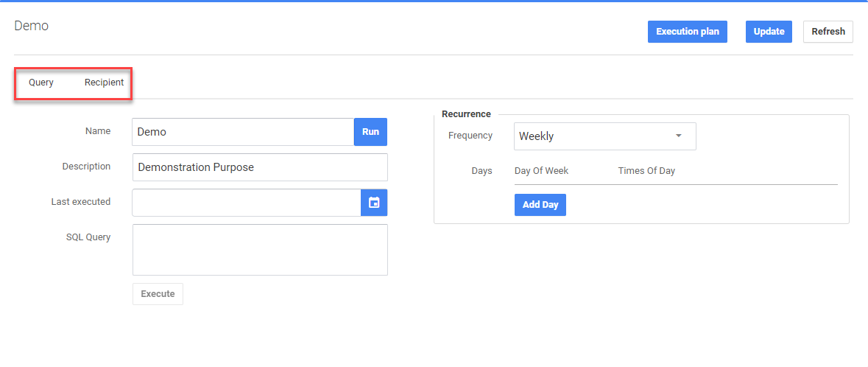868x367 pixels.
Task: Click the Execution plan button
Action: click(x=688, y=32)
